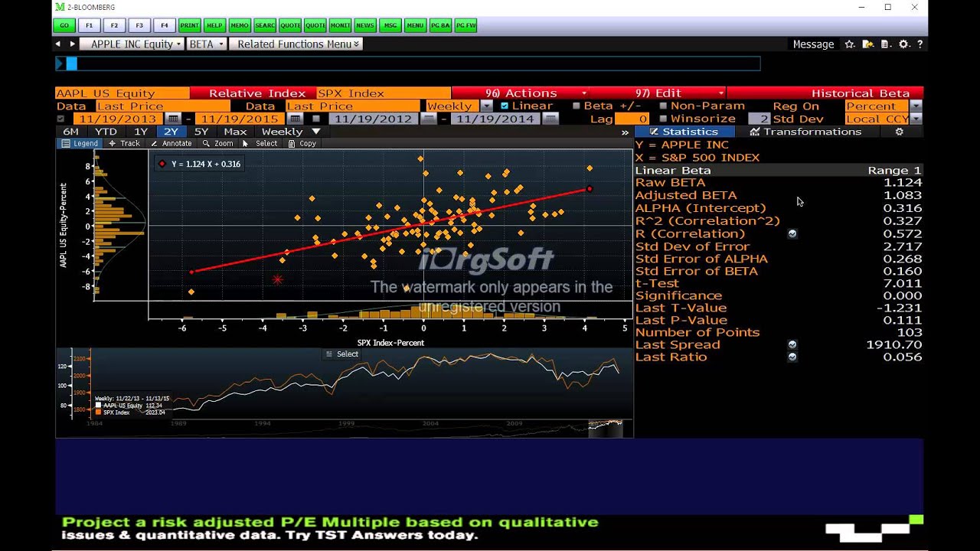Open the Local CCY dropdown arrow
980x551 pixels.
916,119
